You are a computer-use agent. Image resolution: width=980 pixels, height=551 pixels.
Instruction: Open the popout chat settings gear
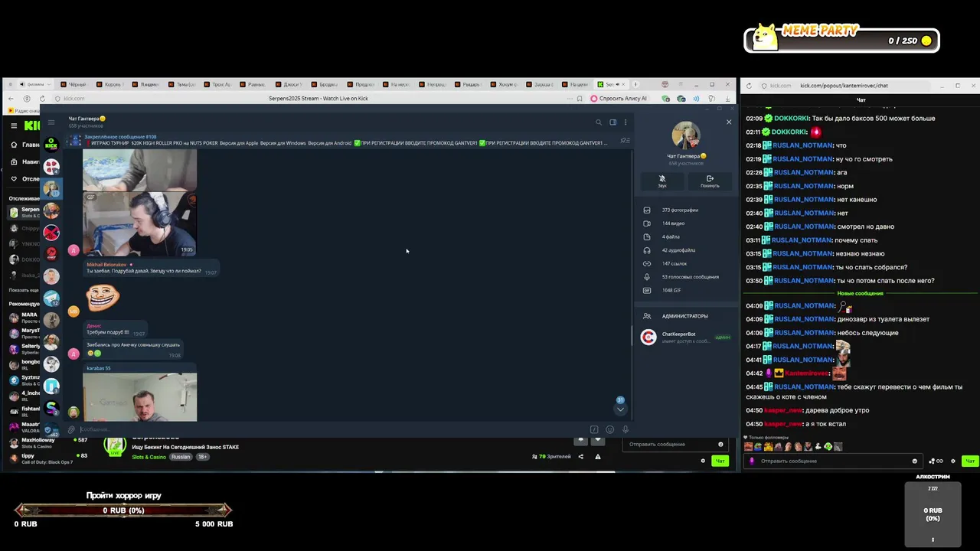[952, 461]
